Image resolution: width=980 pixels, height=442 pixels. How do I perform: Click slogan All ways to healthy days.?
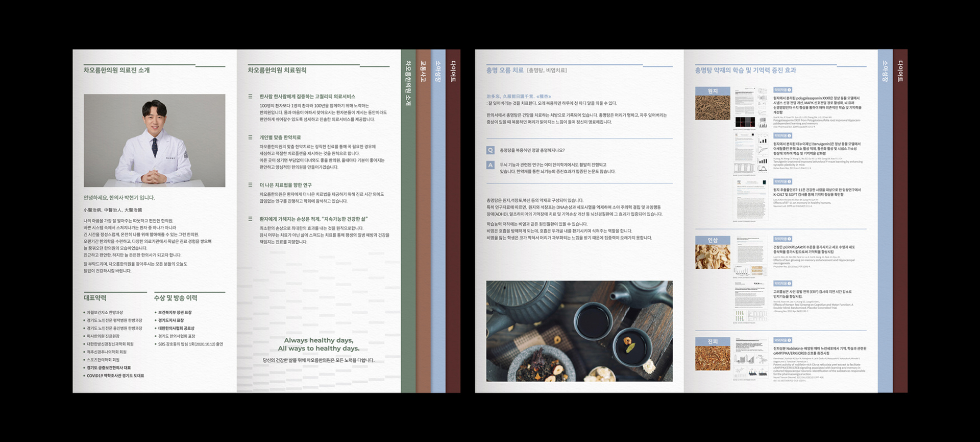pos(318,348)
